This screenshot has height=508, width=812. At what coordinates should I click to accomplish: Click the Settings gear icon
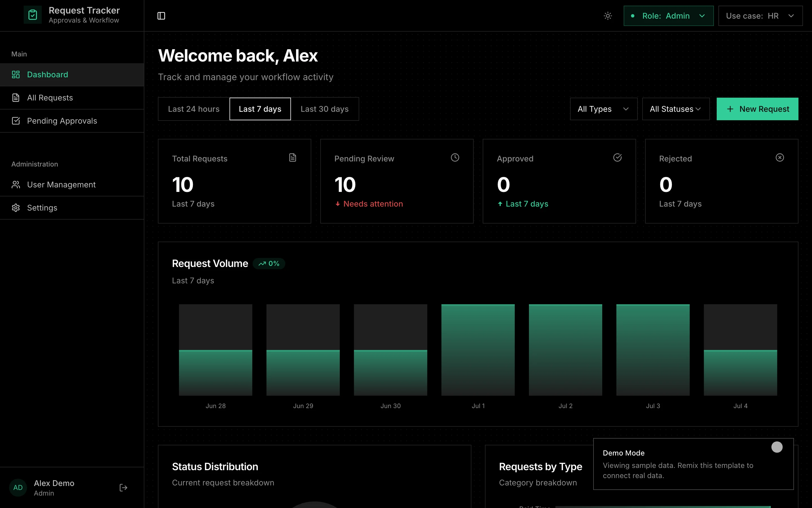point(16,208)
